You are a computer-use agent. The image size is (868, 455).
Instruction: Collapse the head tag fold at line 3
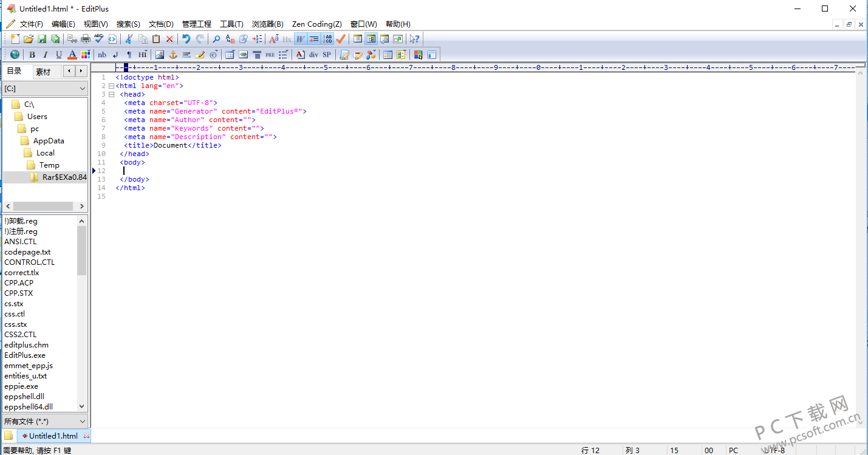coord(111,95)
